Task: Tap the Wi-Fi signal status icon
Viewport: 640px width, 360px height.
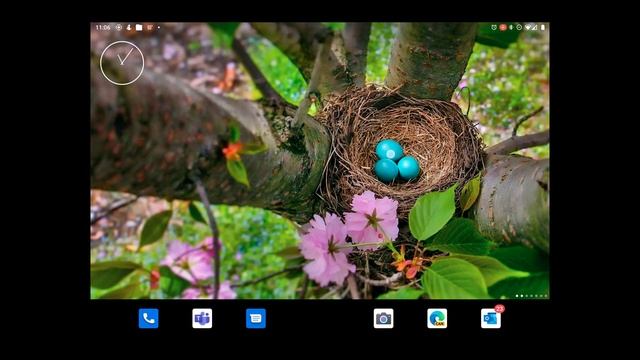Action: (x=528, y=27)
